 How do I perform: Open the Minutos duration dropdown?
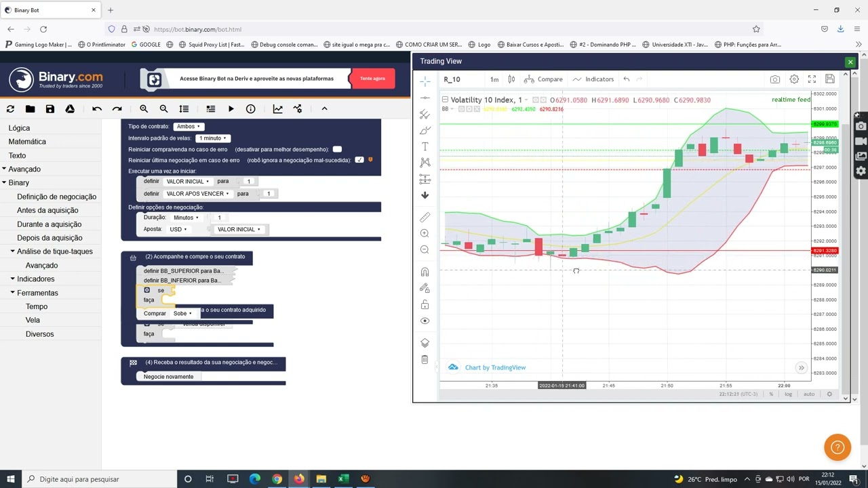pos(186,218)
